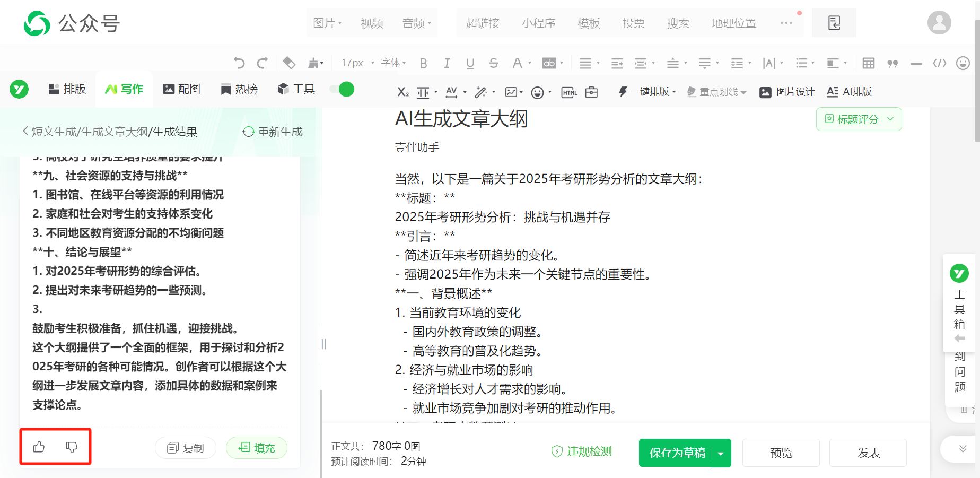Open the save-as-draft dropdown arrow
The width and height of the screenshot is (980, 478).
[721, 453]
